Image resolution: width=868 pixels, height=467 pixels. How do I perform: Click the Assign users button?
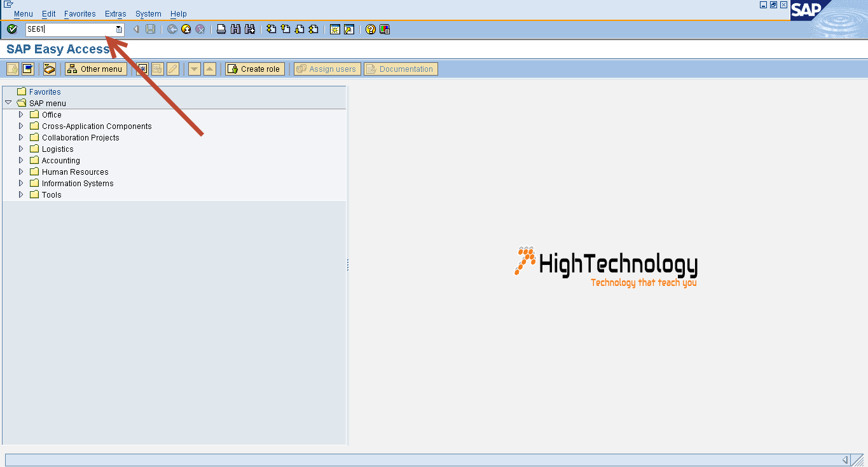pos(326,69)
